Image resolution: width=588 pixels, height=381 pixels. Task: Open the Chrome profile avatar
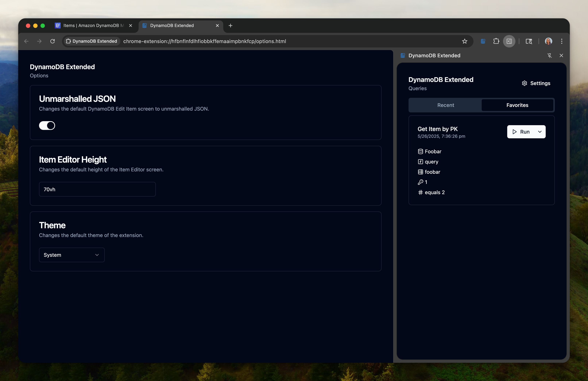point(548,41)
